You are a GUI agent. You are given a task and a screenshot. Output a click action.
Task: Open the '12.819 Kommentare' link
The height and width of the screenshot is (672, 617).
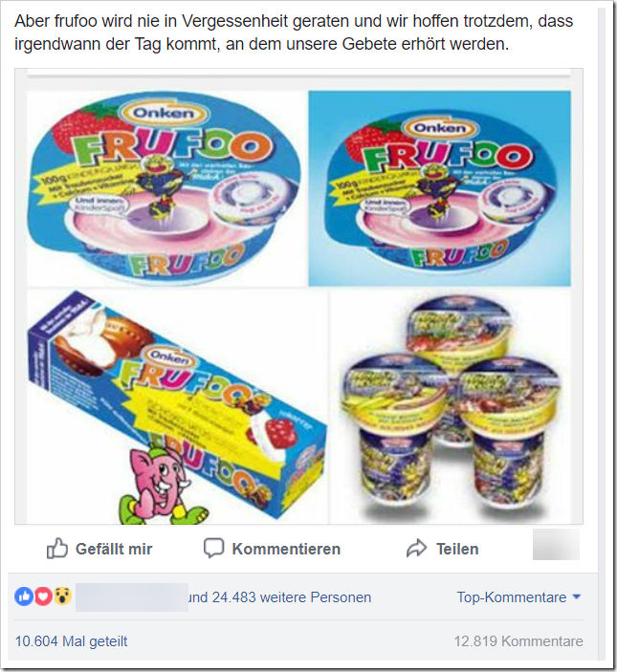518,641
